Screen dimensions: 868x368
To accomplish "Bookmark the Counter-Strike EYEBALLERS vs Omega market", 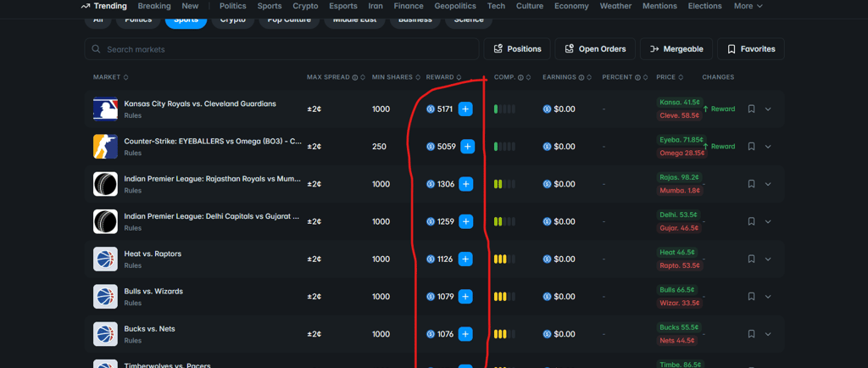I will (751, 147).
